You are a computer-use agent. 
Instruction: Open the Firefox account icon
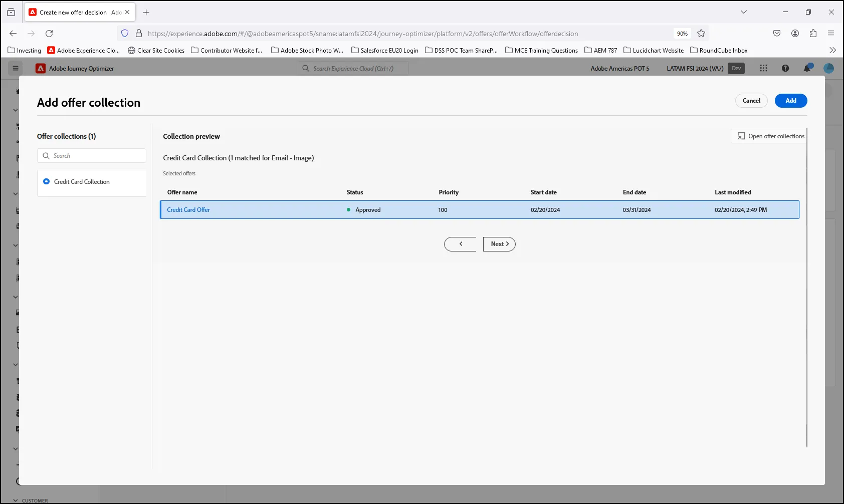click(x=795, y=34)
